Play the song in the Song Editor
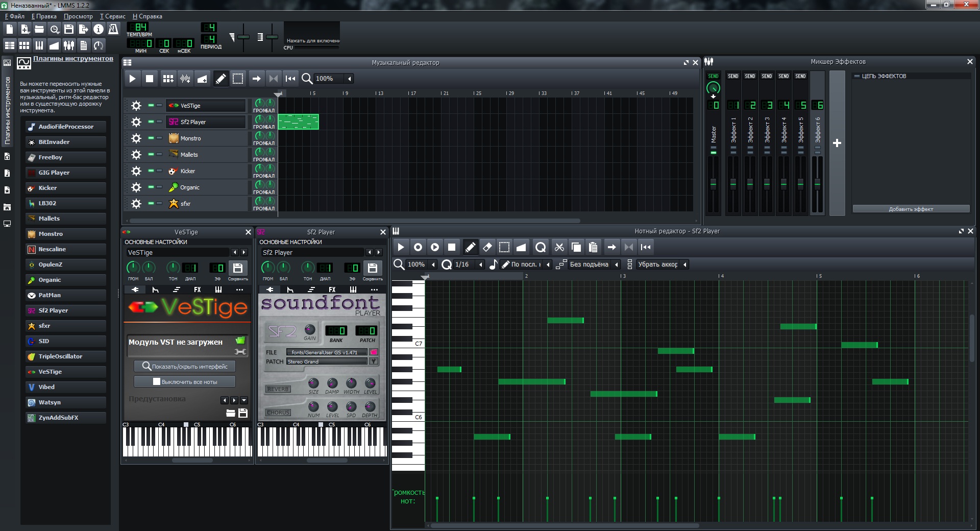 [x=132, y=79]
